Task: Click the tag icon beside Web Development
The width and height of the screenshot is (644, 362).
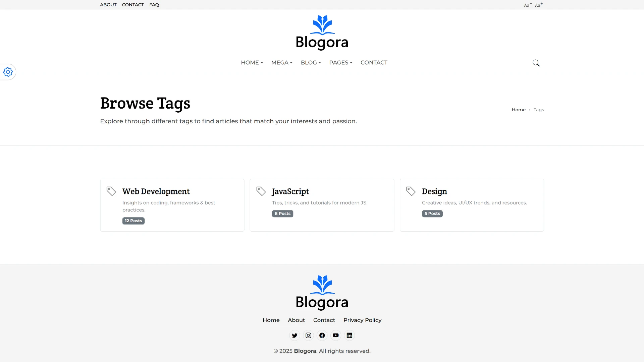Action: (111, 191)
